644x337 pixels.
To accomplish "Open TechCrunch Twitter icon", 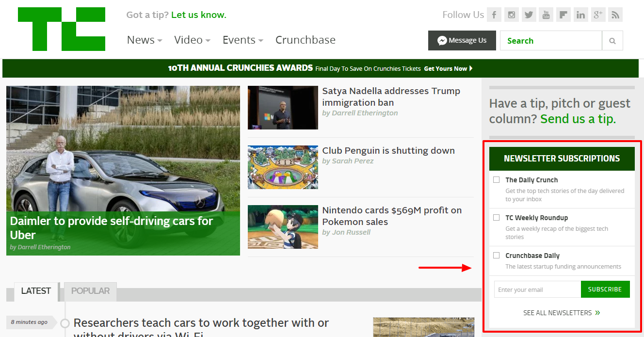I will pyautogui.click(x=529, y=15).
